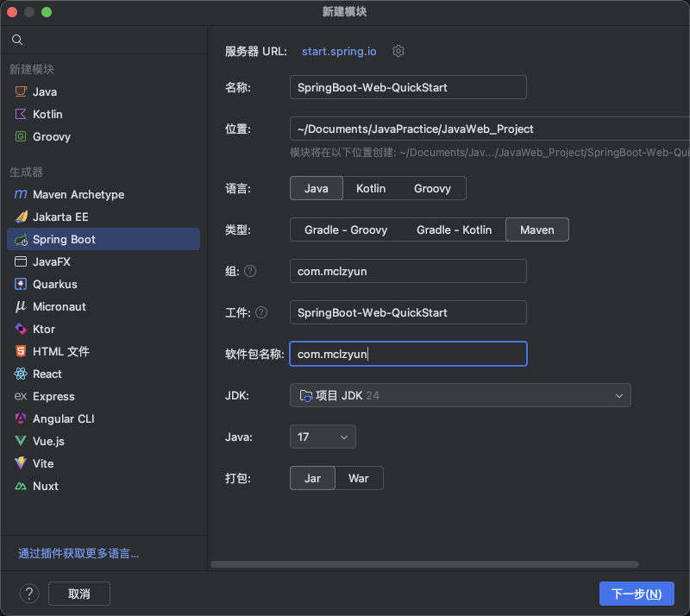Click the 名称 module name input field
690x616 pixels.
[x=408, y=87]
